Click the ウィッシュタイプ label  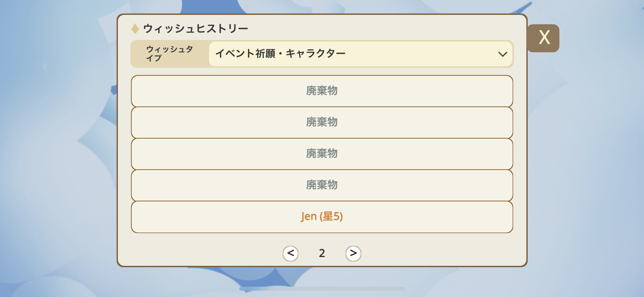coord(170,54)
